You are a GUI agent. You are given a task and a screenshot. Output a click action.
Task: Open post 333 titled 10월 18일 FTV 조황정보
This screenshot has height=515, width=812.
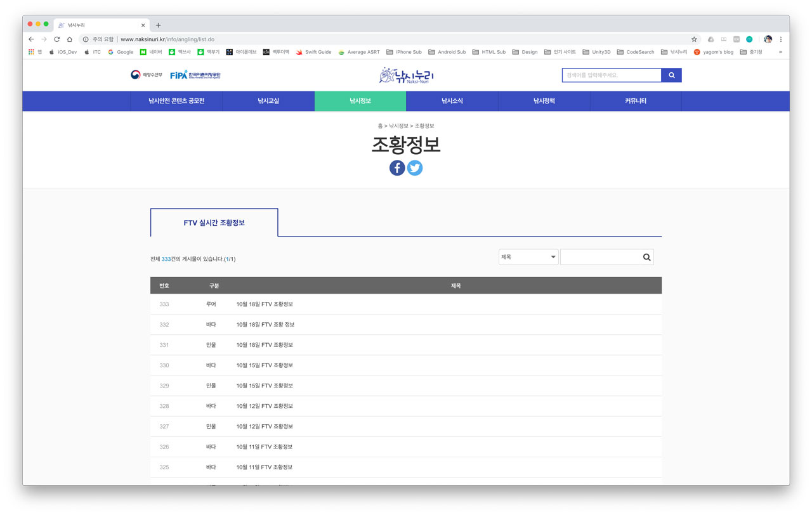pos(265,304)
